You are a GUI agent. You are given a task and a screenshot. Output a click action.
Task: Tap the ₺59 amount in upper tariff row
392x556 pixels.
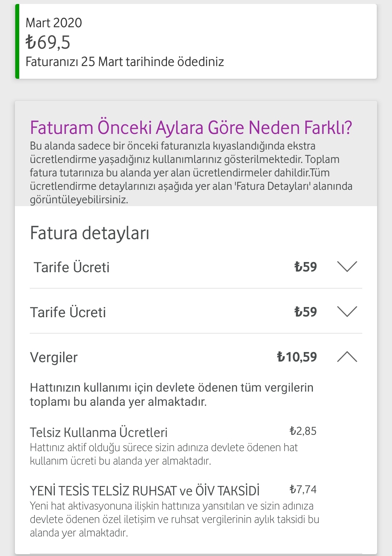coord(305,267)
